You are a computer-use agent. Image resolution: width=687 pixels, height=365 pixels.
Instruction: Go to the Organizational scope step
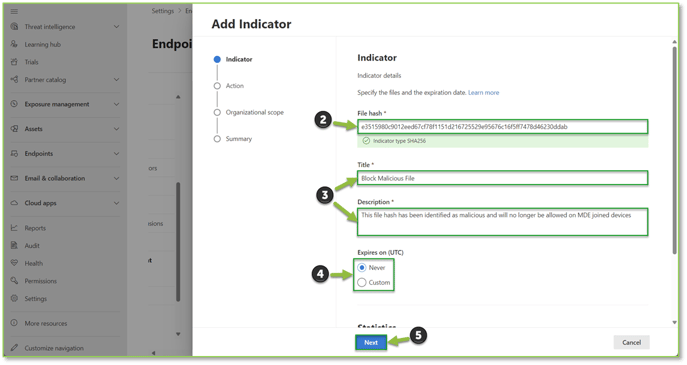pyautogui.click(x=255, y=113)
